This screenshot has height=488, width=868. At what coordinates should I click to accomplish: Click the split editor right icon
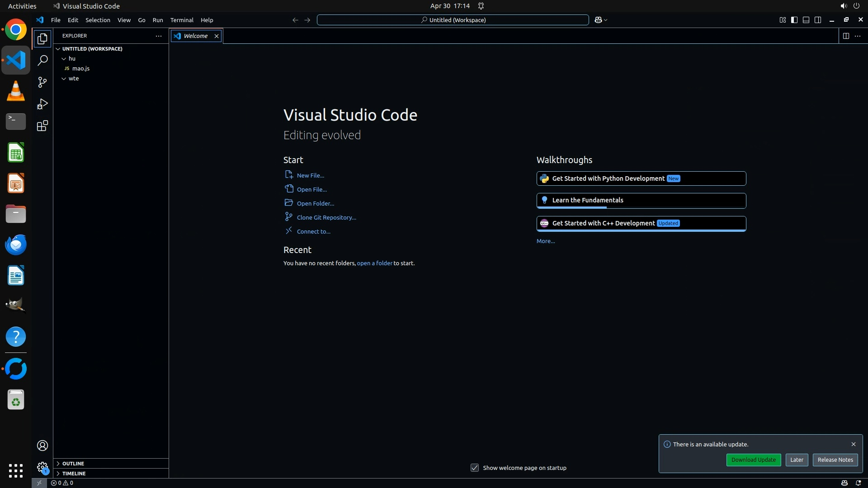[x=846, y=36]
